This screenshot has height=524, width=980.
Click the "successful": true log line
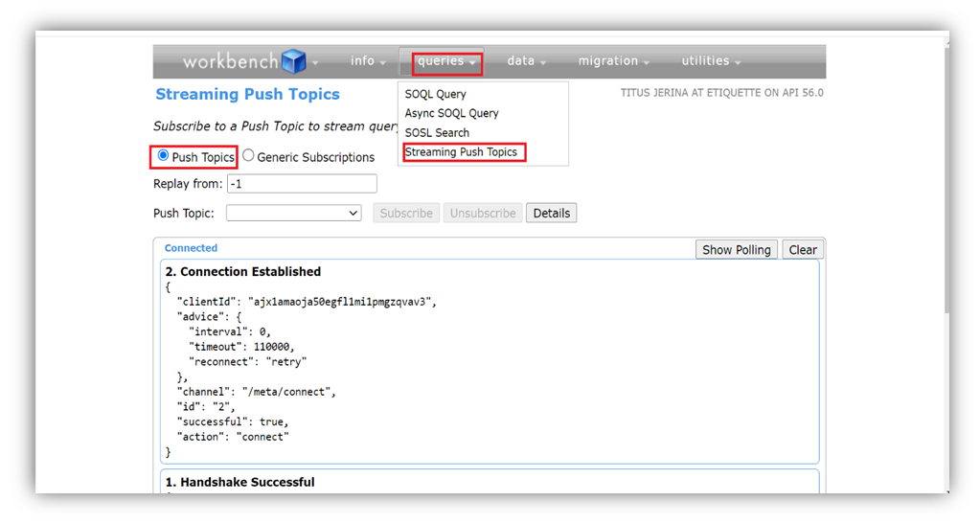pyautogui.click(x=233, y=422)
